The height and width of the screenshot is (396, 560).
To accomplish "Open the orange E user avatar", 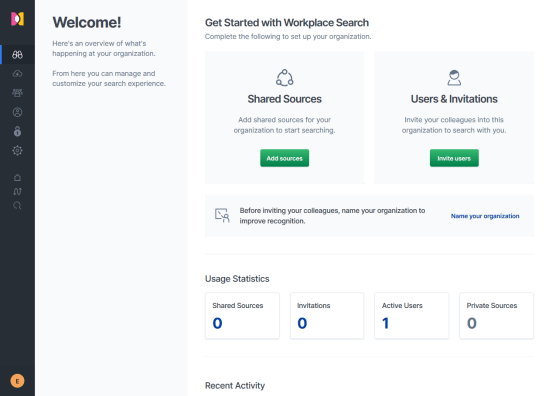I will coord(17,381).
